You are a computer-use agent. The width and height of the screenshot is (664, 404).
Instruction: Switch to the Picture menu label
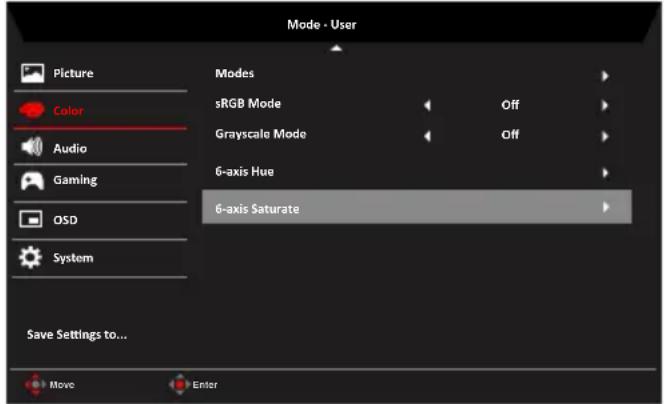[x=73, y=73]
